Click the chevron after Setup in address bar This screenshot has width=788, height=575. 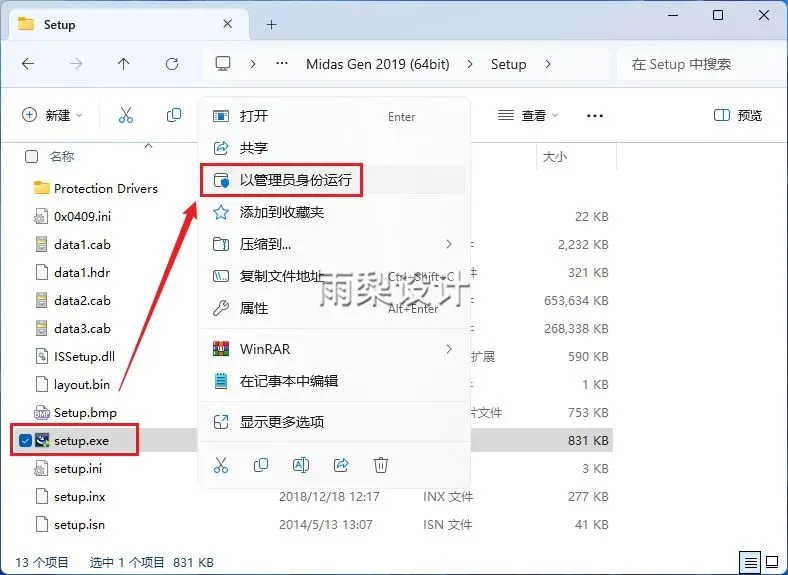point(548,64)
